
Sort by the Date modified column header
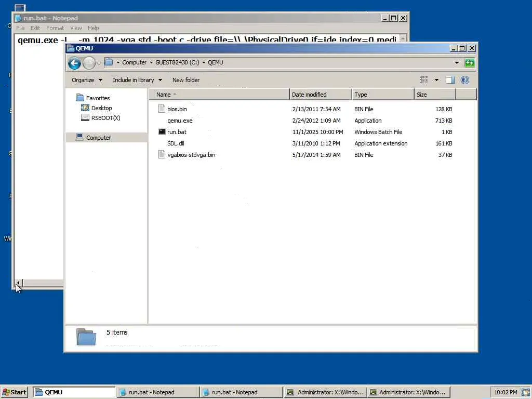[321, 95]
